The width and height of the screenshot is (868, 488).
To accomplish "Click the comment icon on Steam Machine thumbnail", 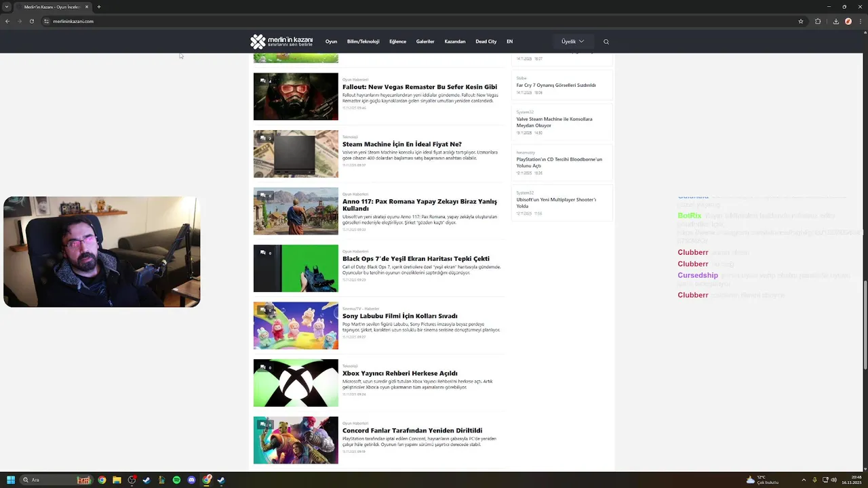I will coord(263,138).
